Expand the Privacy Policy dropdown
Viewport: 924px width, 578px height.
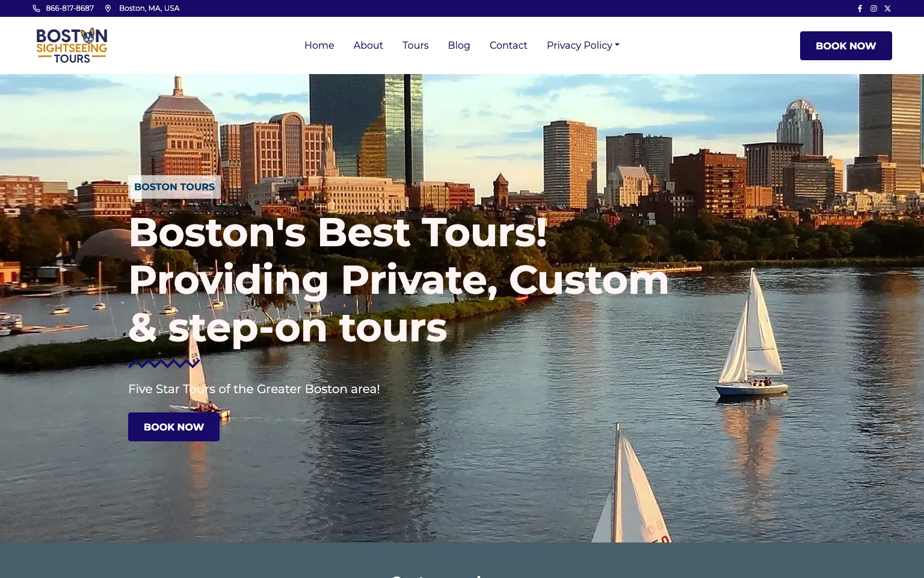(582, 45)
